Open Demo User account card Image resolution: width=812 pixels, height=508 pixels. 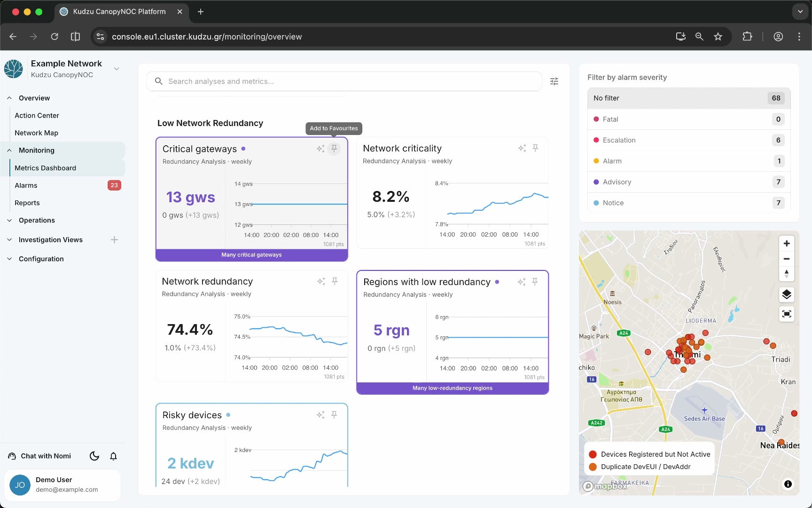62,485
